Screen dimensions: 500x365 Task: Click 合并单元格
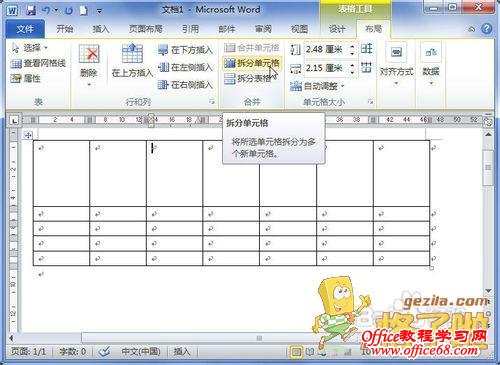click(252, 48)
